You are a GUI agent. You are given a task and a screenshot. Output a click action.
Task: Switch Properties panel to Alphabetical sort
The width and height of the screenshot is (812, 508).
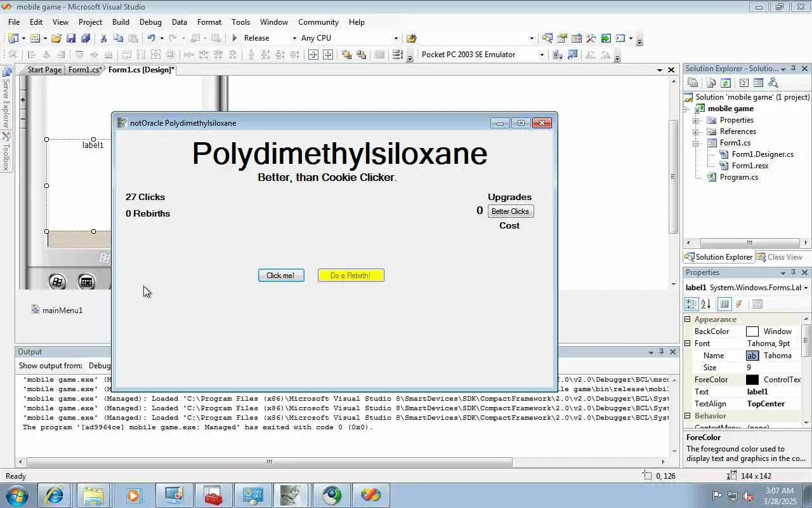coord(705,304)
